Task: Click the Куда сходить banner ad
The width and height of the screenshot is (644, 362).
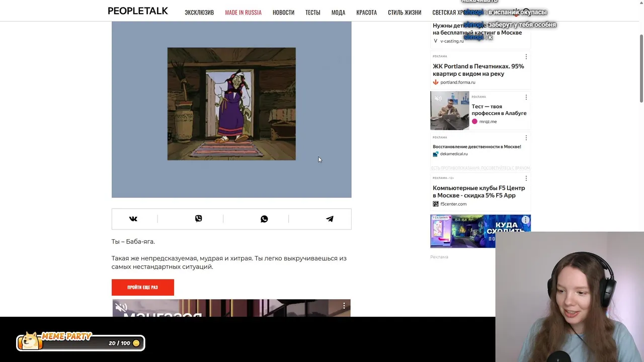Action: point(480,231)
